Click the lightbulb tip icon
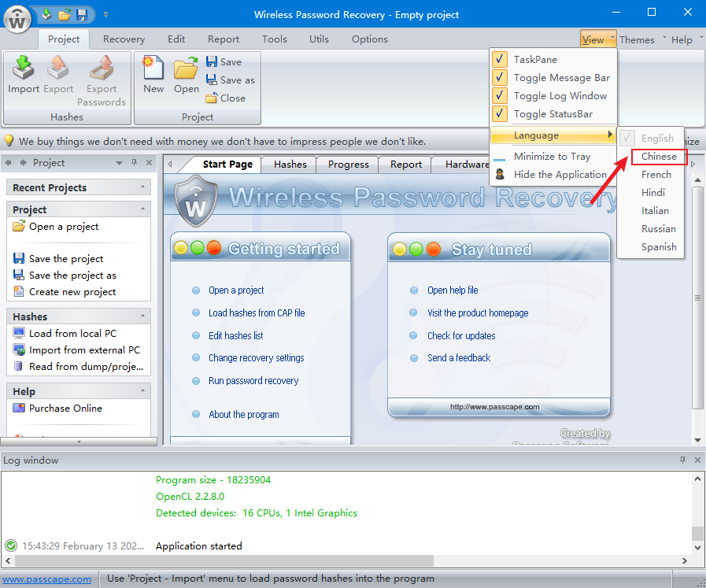 coord(9,141)
